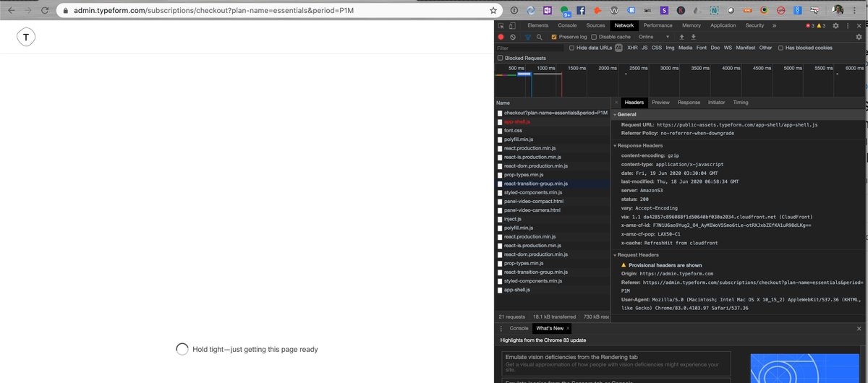Toggle the network filter funnel icon
868x383 pixels.
(528, 37)
